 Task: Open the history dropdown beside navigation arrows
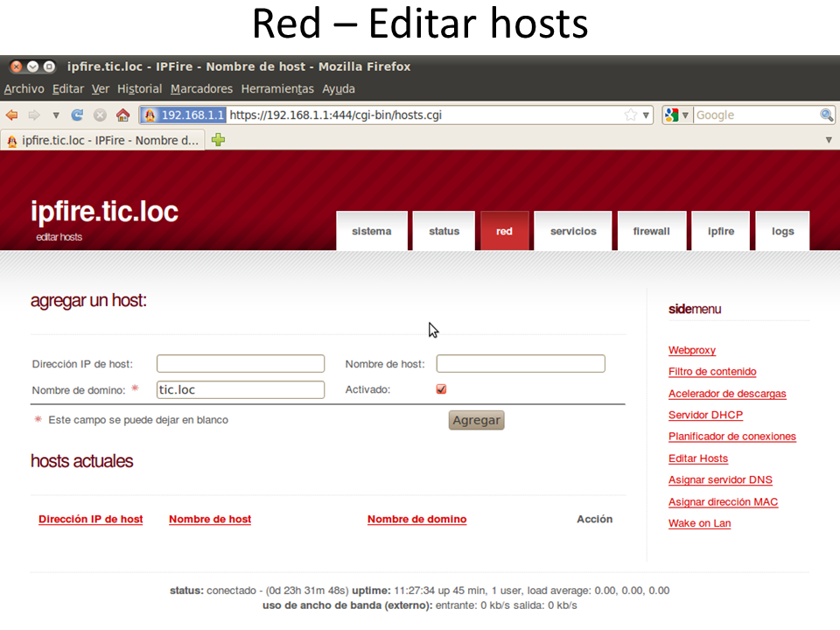[x=56, y=115]
